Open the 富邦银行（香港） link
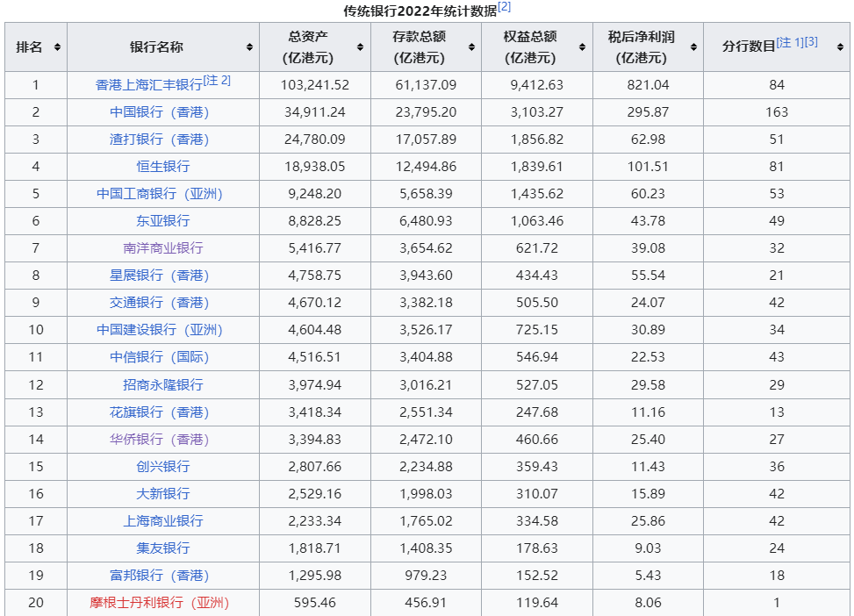 pyautogui.click(x=160, y=576)
